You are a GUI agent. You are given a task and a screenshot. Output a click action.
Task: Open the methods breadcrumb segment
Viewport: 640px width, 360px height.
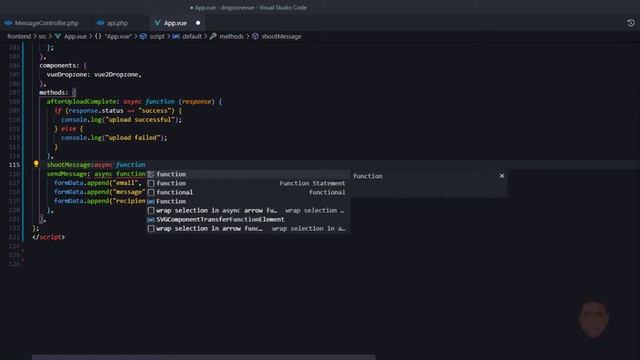click(x=231, y=36)
